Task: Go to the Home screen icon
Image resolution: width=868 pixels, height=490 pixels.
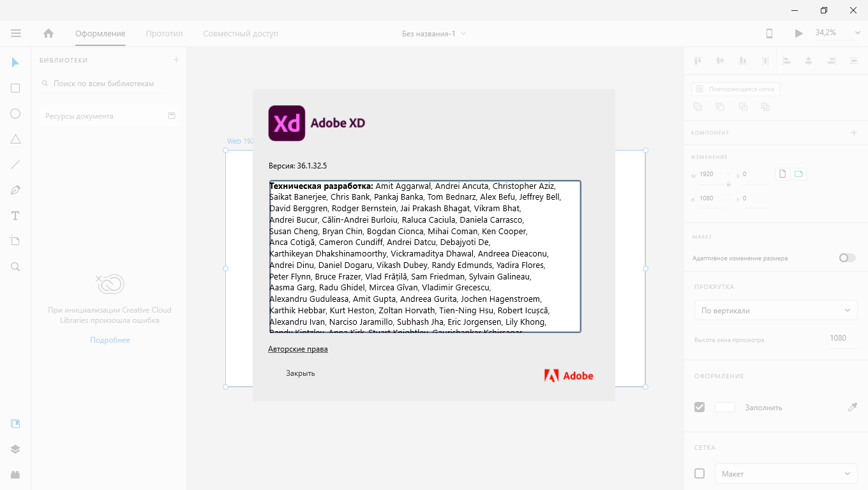Action: point(49,33)
